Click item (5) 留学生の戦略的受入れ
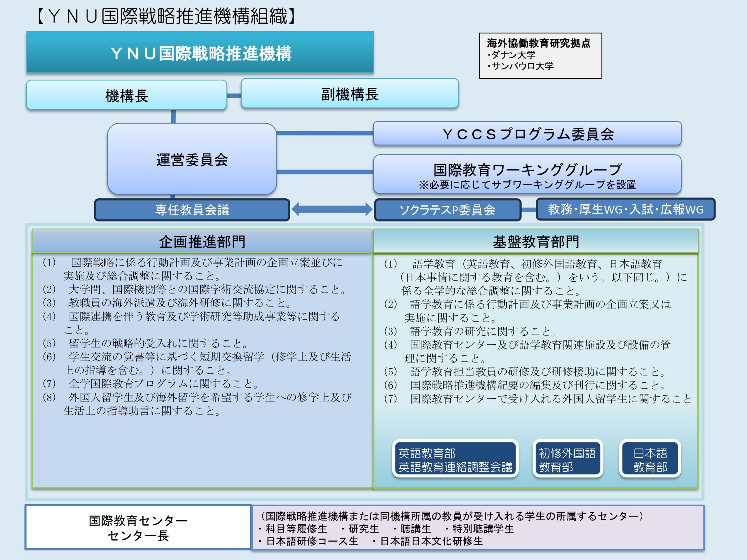Screen dimensions: 747x560 [x=145, y=343]
